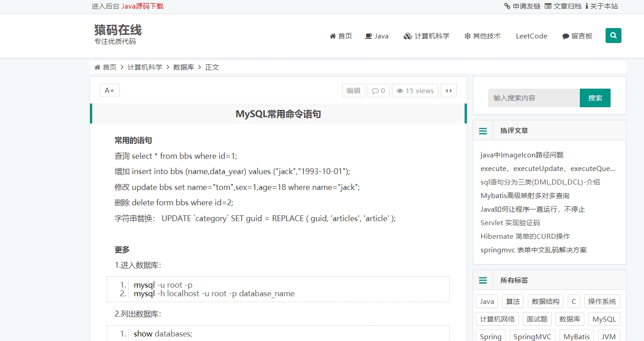Click the line 查询 select * from bbs
644x341 pixels.
click(176, 156)
